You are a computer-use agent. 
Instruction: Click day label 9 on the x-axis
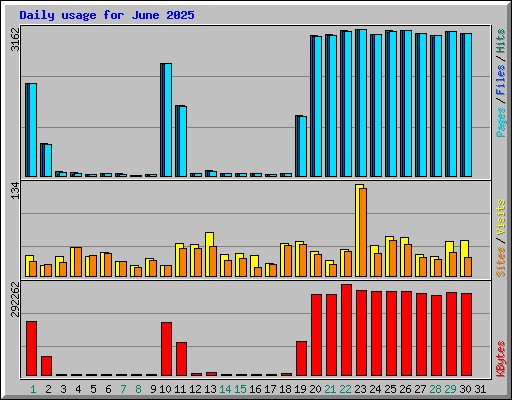pyautogui.click(x=153, y=389)
